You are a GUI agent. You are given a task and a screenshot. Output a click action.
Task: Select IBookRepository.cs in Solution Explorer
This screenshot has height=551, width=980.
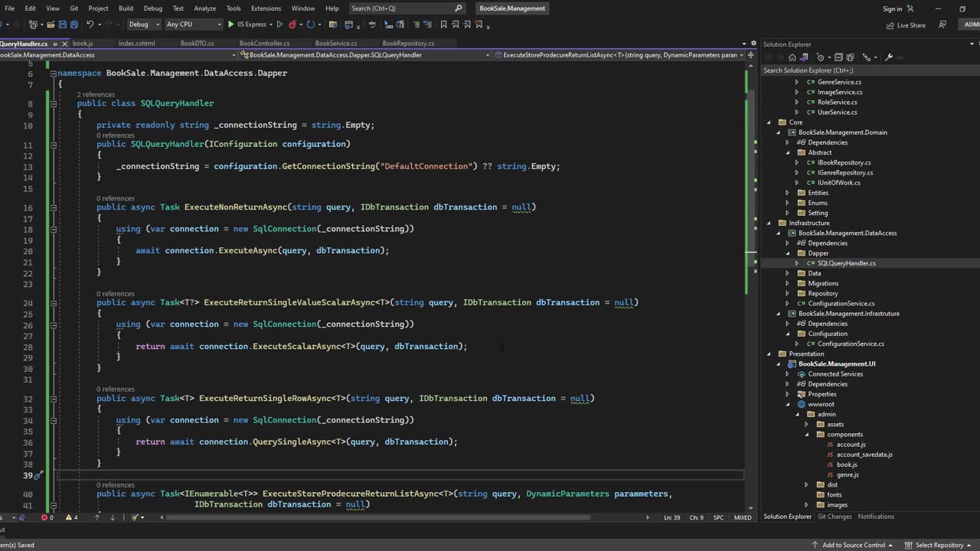[x=844, y=162]
